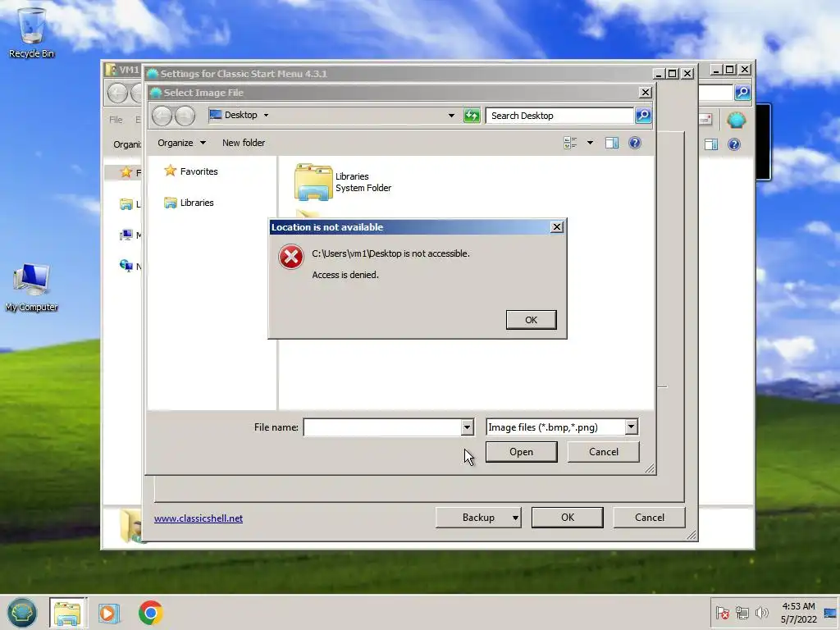
Task: Click the Forward arrow in file dialog
Action: pos(185,116)
